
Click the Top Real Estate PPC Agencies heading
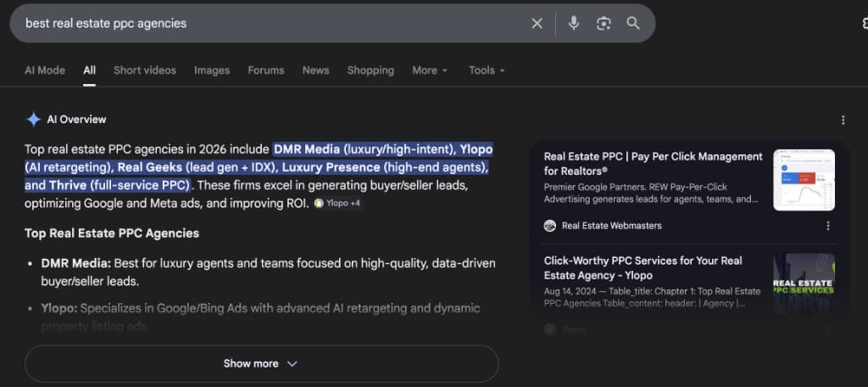click(112, 233)
